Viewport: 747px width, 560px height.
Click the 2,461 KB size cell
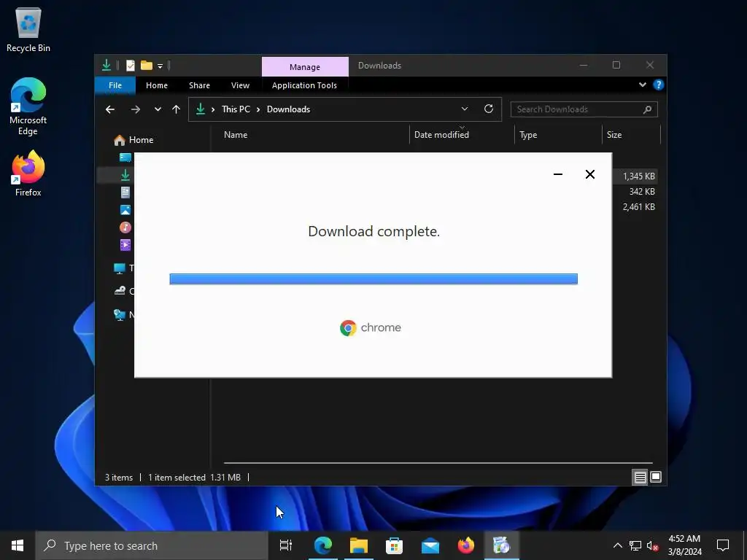point(638,206)
